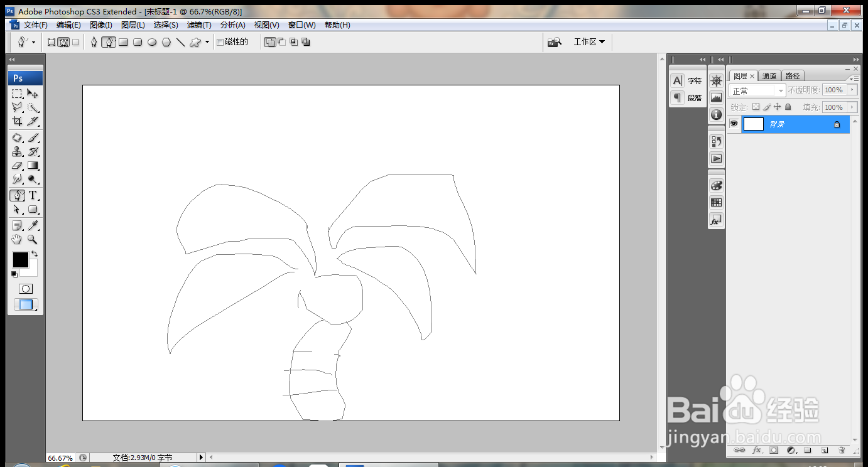Open the Info panel icon

pos(716,115)
